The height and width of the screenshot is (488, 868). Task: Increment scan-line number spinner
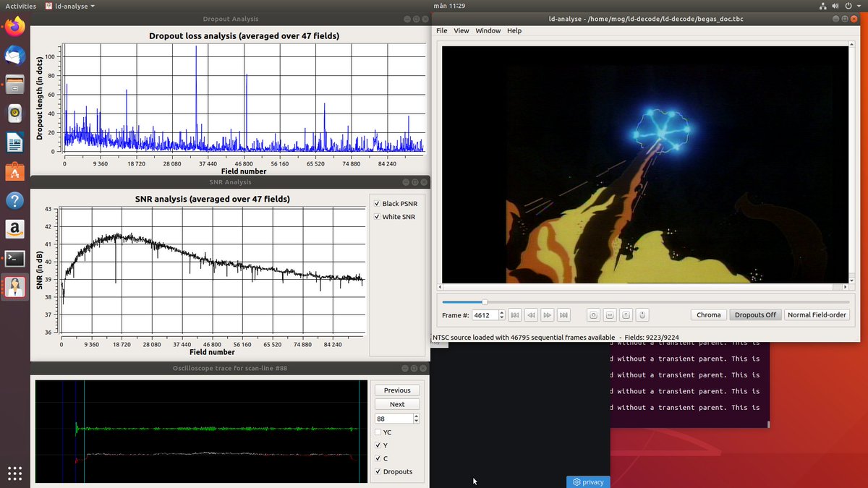(x=416, y=416)
